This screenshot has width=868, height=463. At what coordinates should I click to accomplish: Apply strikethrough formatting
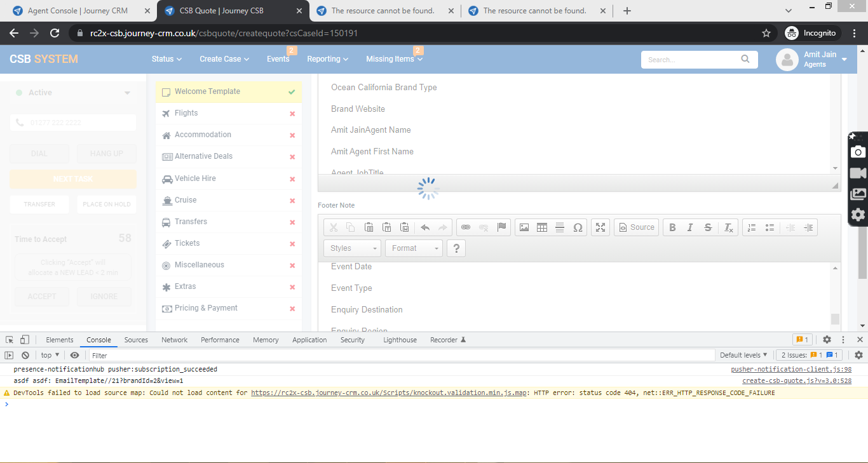(708, 227)
